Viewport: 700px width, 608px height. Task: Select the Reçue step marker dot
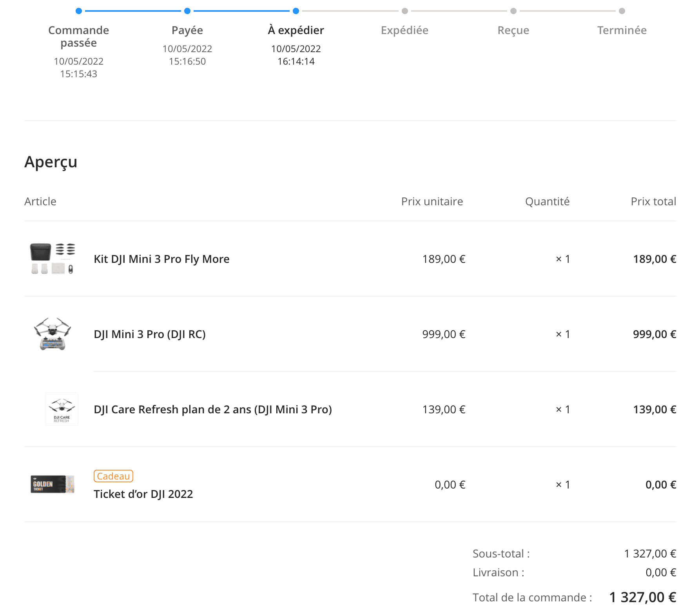[x=513, y=11]
